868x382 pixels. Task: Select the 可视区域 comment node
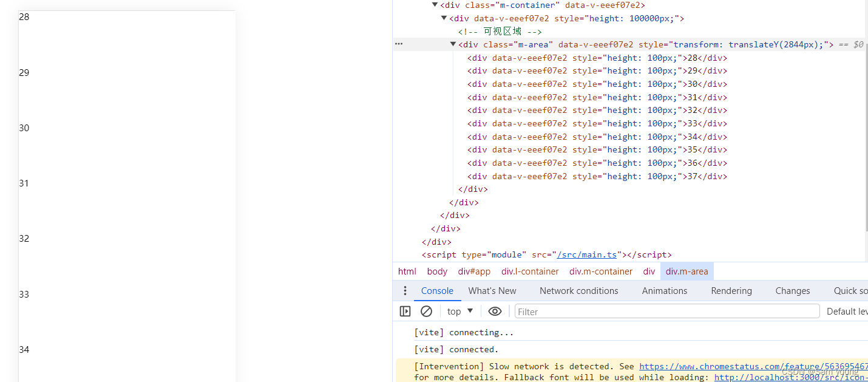tap(500, 32)
